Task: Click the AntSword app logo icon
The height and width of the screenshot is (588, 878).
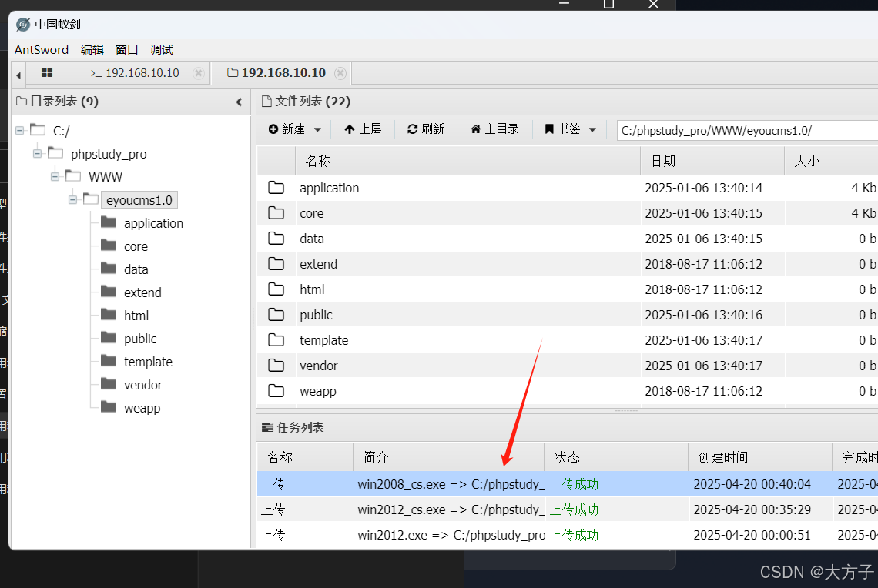Action: click(x=23, y=25)
